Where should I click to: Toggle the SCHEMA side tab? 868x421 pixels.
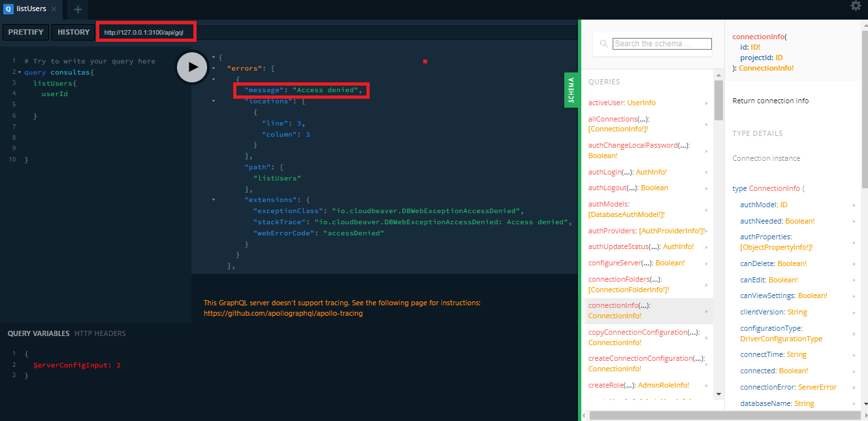click(571, 90)
